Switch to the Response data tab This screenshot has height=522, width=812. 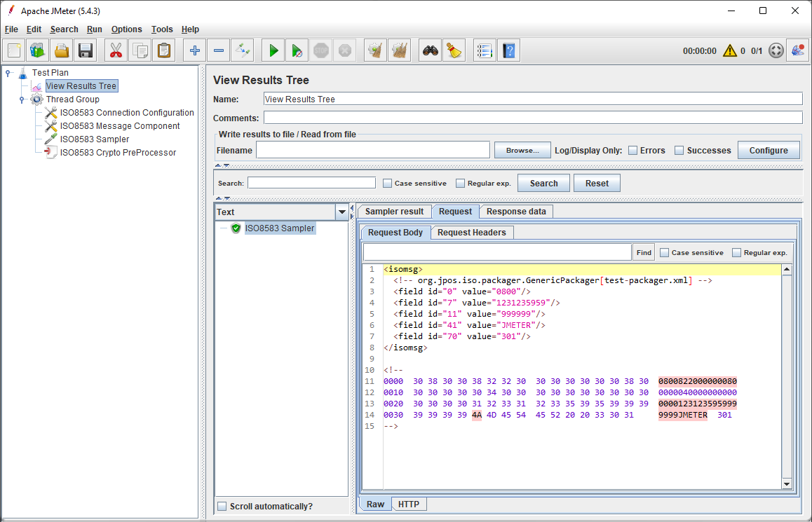pyautogui.click(x=516, y=212)
